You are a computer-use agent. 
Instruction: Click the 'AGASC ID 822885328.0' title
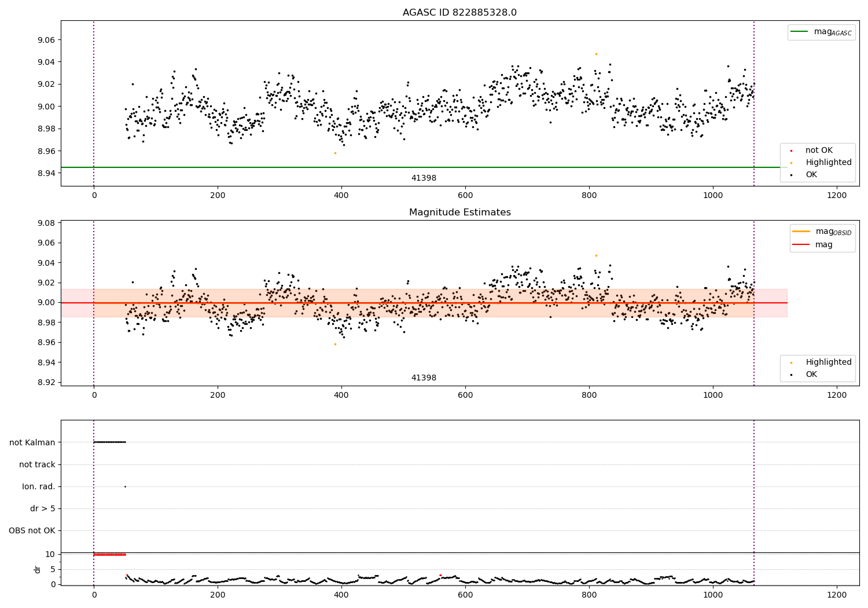460,13
